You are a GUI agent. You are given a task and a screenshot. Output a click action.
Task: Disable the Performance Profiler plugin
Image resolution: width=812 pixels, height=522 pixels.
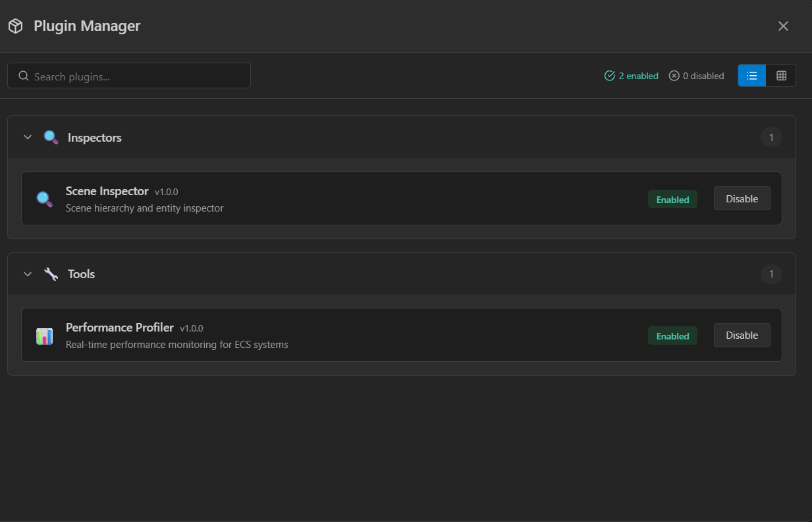742,335
